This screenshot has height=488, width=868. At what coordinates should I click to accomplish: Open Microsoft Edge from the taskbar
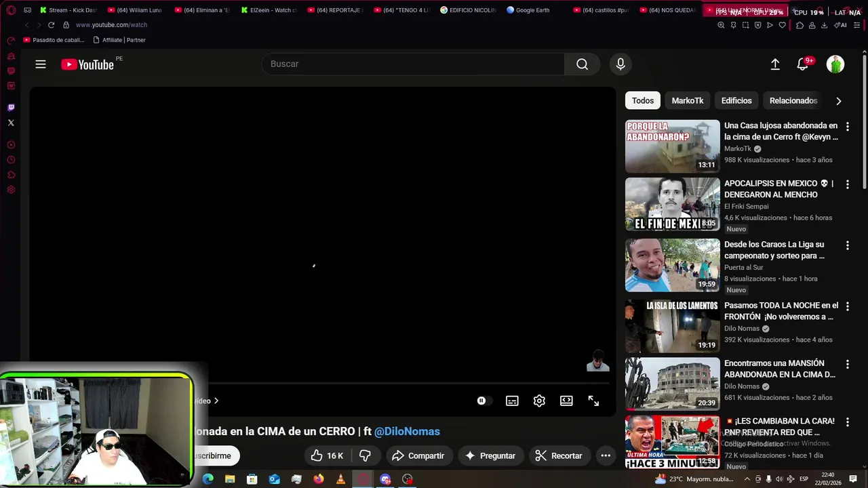coord(208,479)
